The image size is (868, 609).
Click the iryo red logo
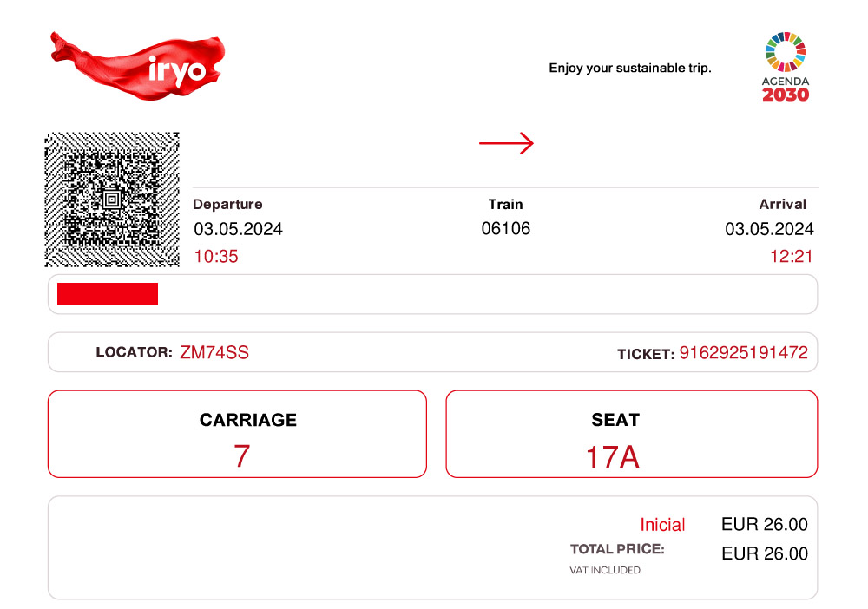coord(138,67)
